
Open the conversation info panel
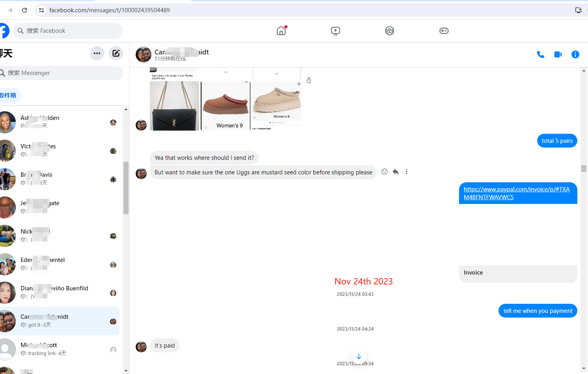[575, 54]
